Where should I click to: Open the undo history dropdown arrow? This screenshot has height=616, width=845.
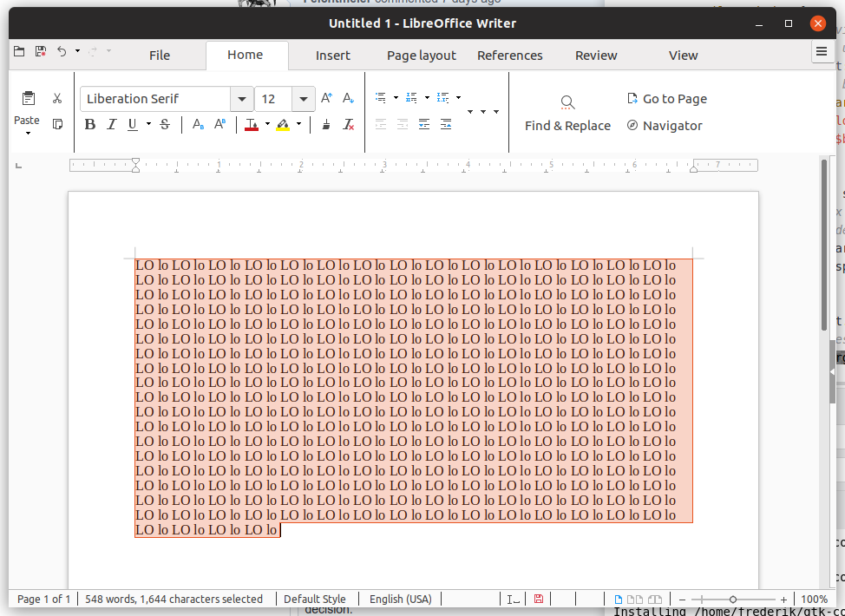[77, 51]
